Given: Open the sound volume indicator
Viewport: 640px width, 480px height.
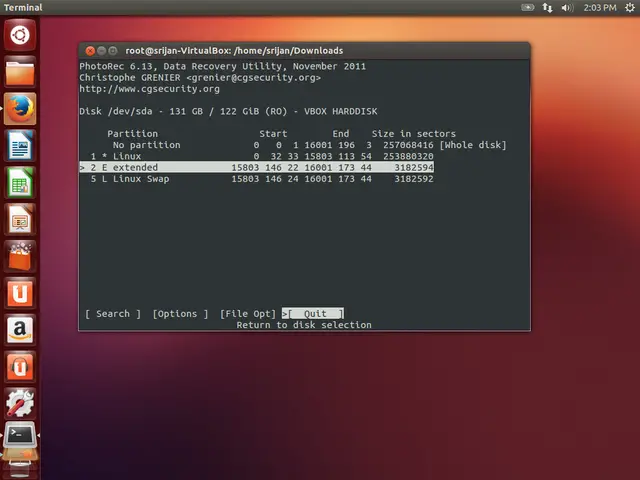Looking at the screenshot, I should pyautogui.click(x=567, y=7).
